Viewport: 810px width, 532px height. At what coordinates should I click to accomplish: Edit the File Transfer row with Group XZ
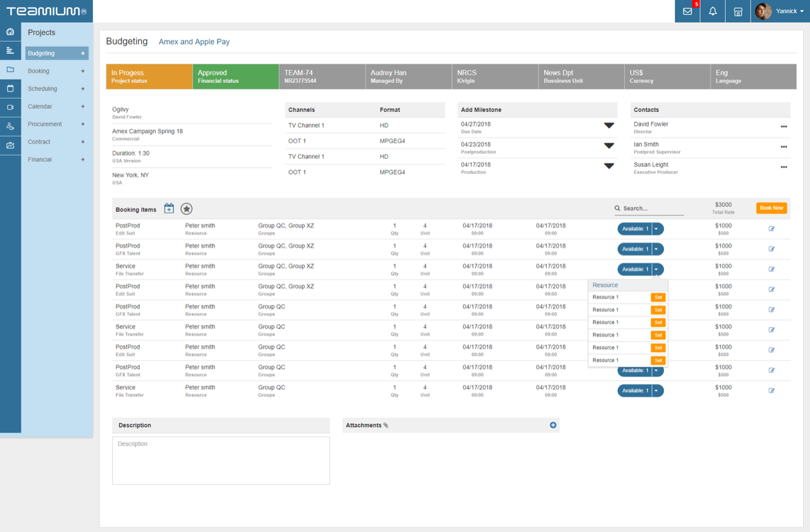(771, 269)
